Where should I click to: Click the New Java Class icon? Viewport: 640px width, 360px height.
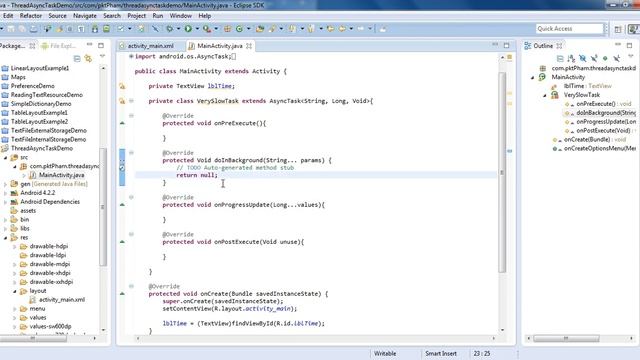pos(239,29)
